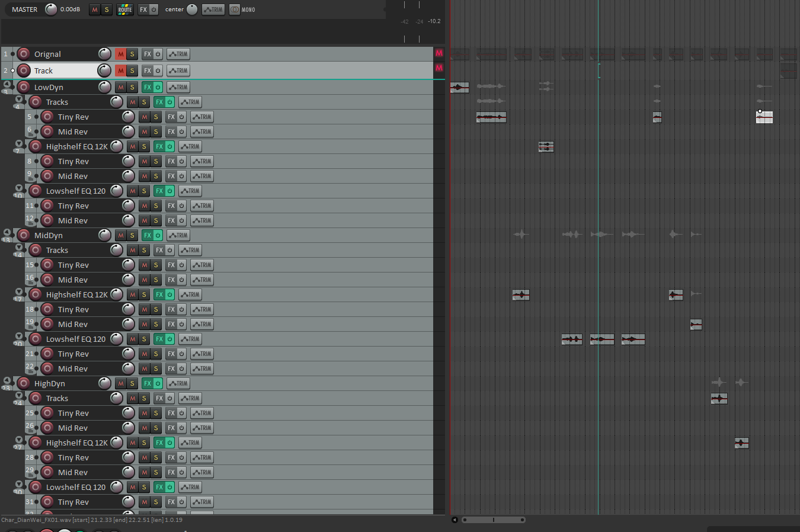Open track 20 Lowshelf EQ 120 FX chain
Screen dimensions: 800x532
pos(159,339)
